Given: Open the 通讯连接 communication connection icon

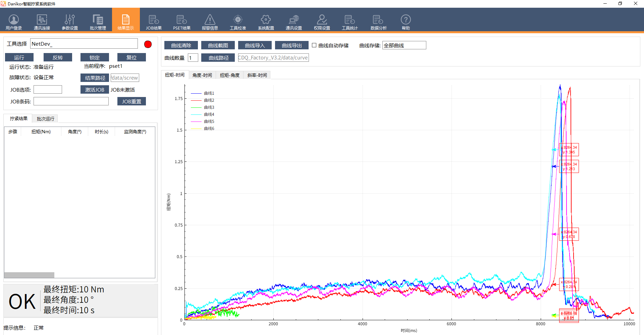Looking at the screenshot, I should [x=42, y=22].
